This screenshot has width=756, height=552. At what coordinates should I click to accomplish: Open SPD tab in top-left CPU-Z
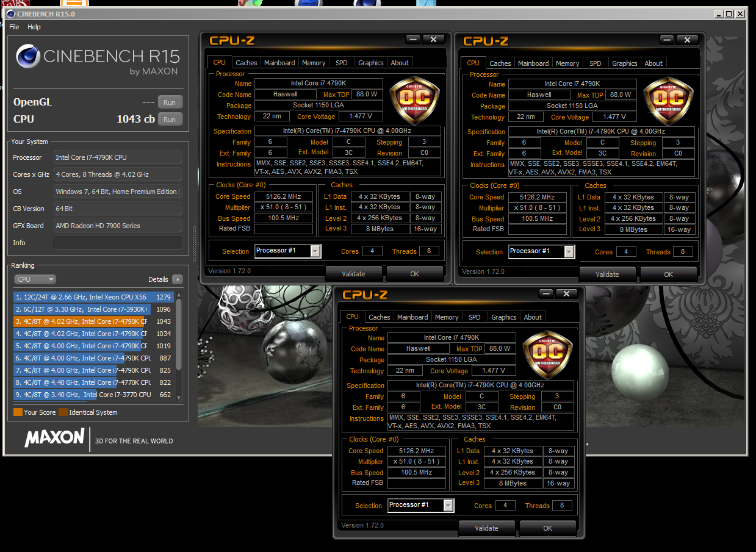click(x=342, y=63)
